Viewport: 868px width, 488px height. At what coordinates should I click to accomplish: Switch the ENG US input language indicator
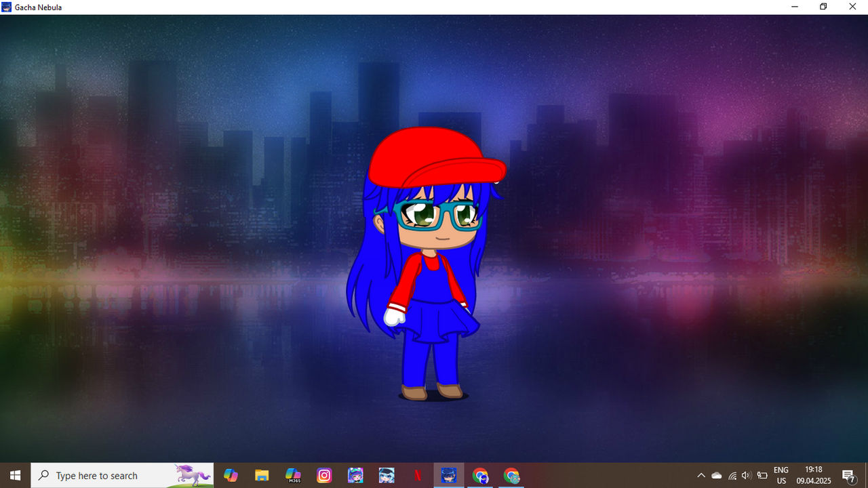[781, 476]
